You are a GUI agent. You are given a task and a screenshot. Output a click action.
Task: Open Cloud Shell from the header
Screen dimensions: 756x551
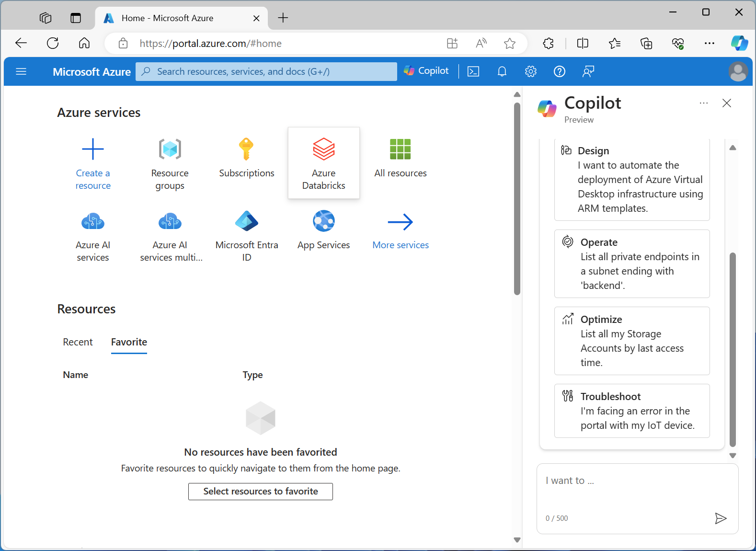[x=473, y=71]
